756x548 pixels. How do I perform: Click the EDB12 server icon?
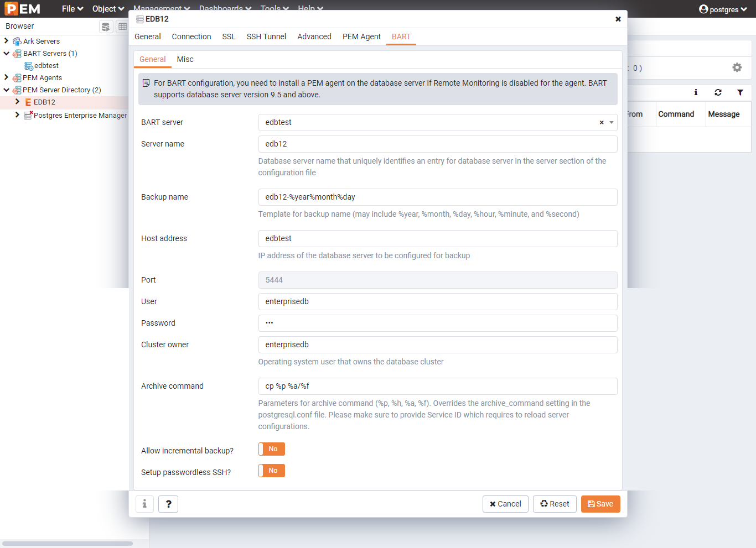pos(28,102)
